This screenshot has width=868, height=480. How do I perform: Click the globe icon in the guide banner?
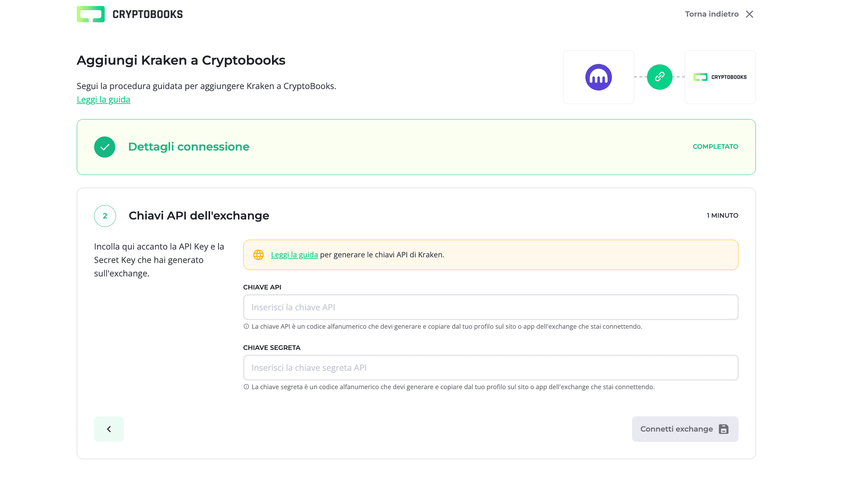click(259, 254)
